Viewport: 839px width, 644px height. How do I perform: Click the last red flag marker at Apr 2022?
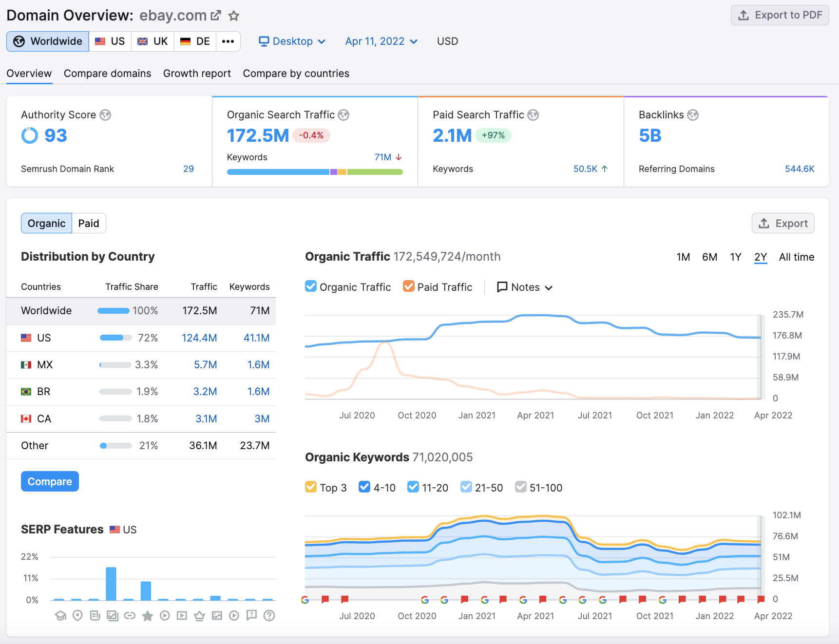761,599
